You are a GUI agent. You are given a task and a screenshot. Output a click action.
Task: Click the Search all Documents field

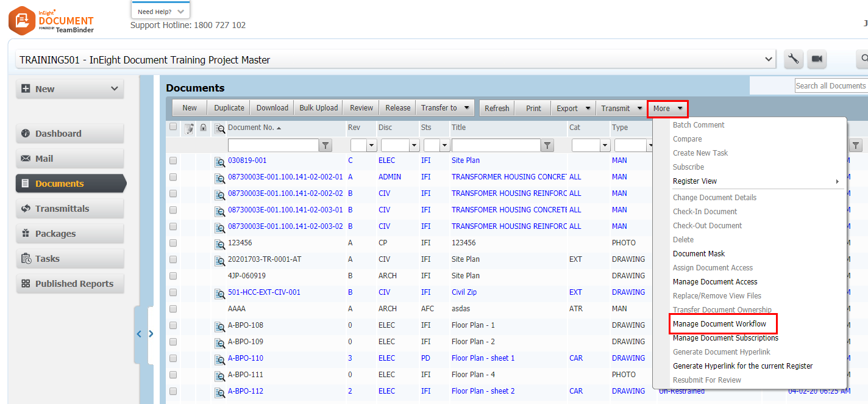point(830,86)
